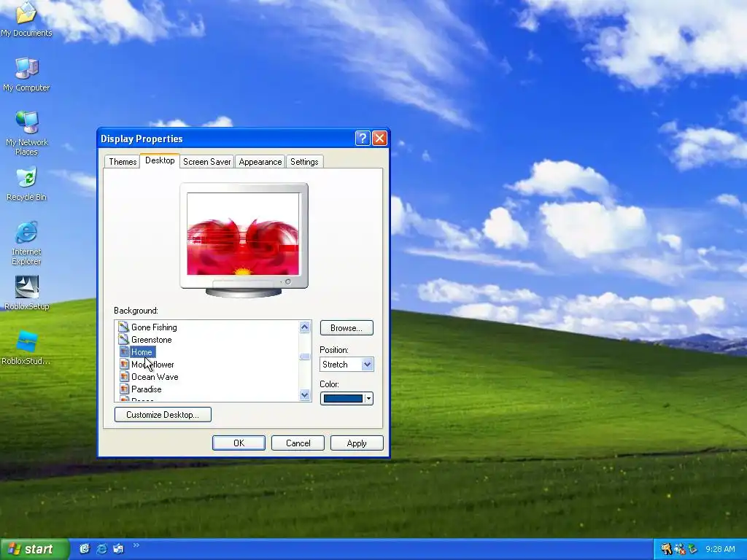Switch to the Screen Saver tab

click(206, 161)
